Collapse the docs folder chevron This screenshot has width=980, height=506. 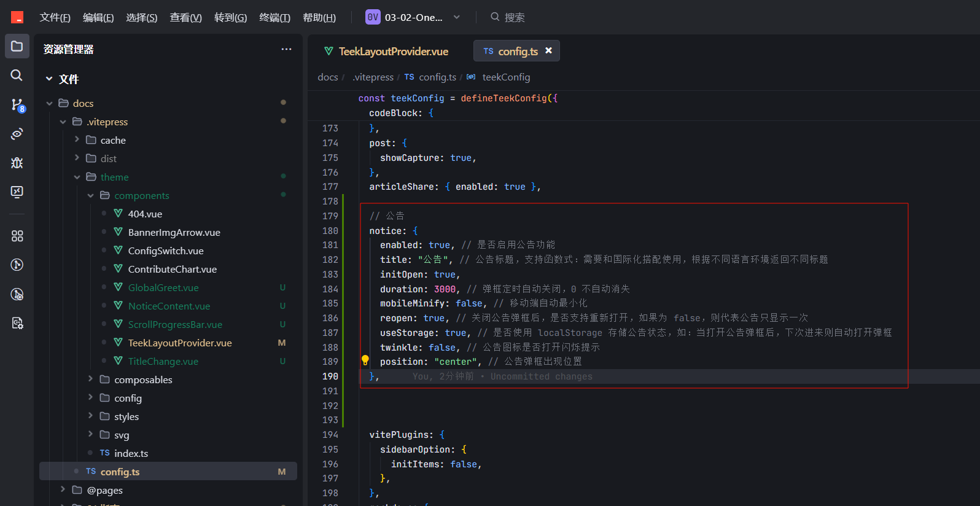click(50, 103)
